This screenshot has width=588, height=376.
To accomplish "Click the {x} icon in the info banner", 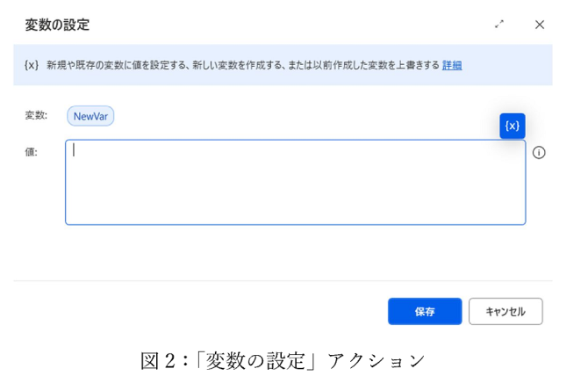I will [32, 65].
